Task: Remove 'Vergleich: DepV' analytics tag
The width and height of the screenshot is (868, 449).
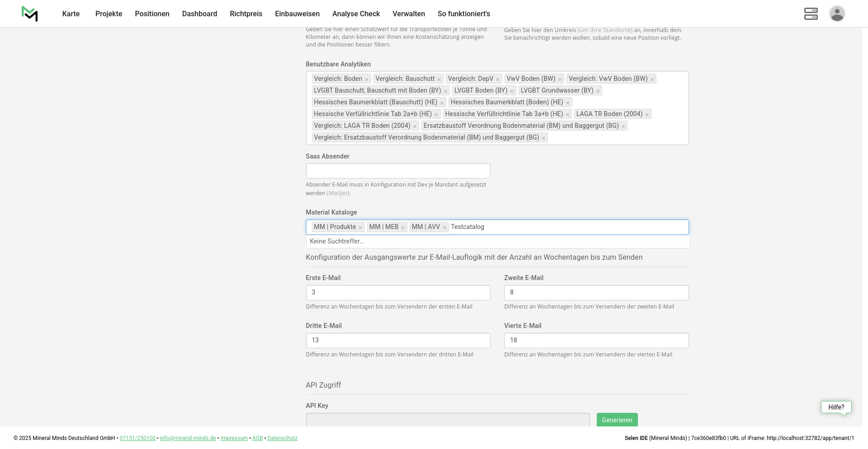Action: click(498, 80)
